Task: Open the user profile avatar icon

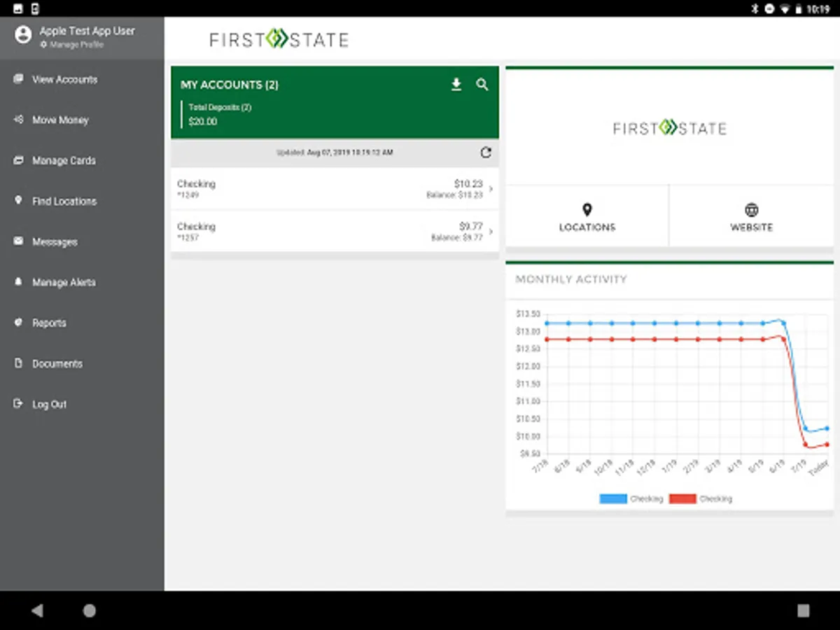Action: 23,34
